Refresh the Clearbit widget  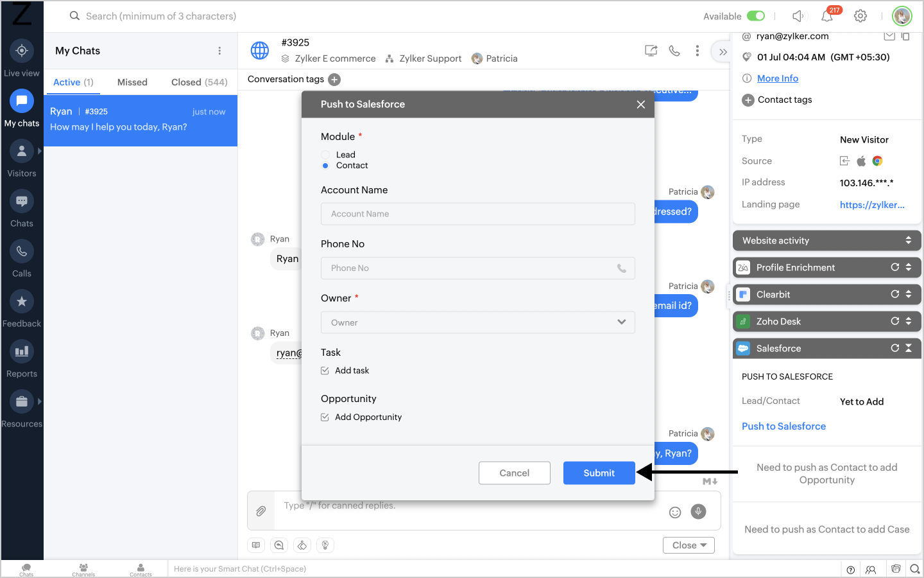coord(895,294)
